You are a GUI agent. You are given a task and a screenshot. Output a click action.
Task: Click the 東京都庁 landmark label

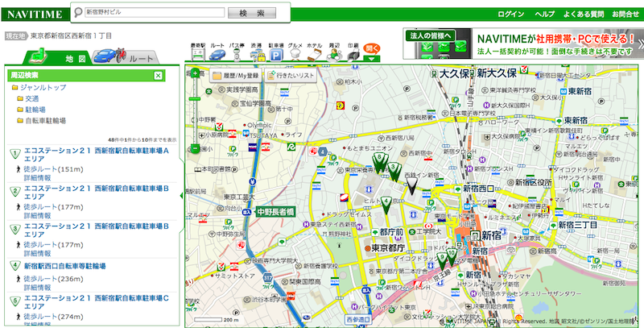(x=385, y=248)
